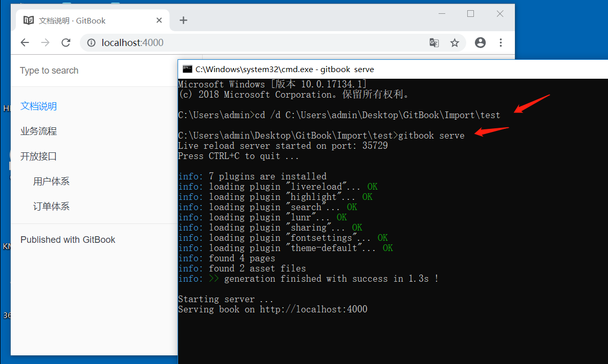608x364 pixels.
Task: Open the 文档说明 chapter link
Action: click(x=38, y=106)
